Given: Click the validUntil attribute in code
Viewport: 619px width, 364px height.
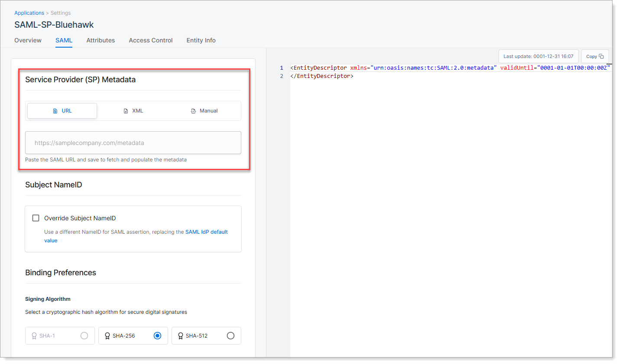Looking at the screenshot, I should (x=517, y=68).
